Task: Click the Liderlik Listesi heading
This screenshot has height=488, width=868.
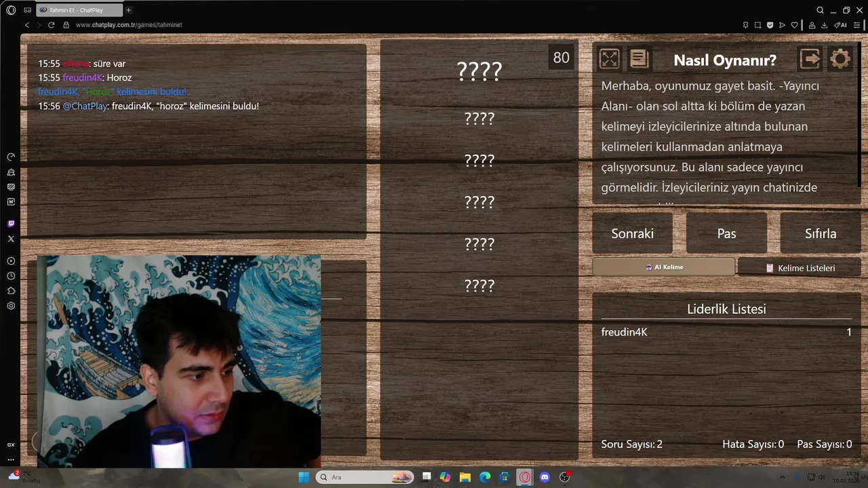Action: pyautogui.click(x=726, y=309)
